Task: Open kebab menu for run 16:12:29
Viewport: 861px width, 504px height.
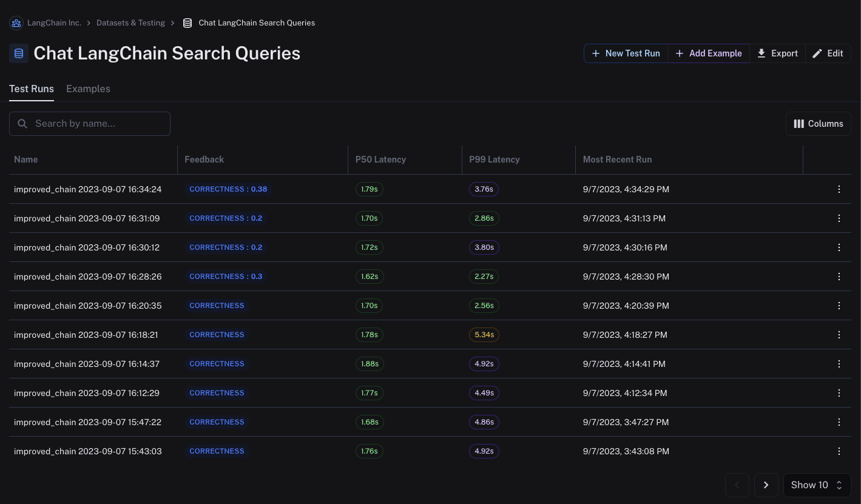Action: 839,393
